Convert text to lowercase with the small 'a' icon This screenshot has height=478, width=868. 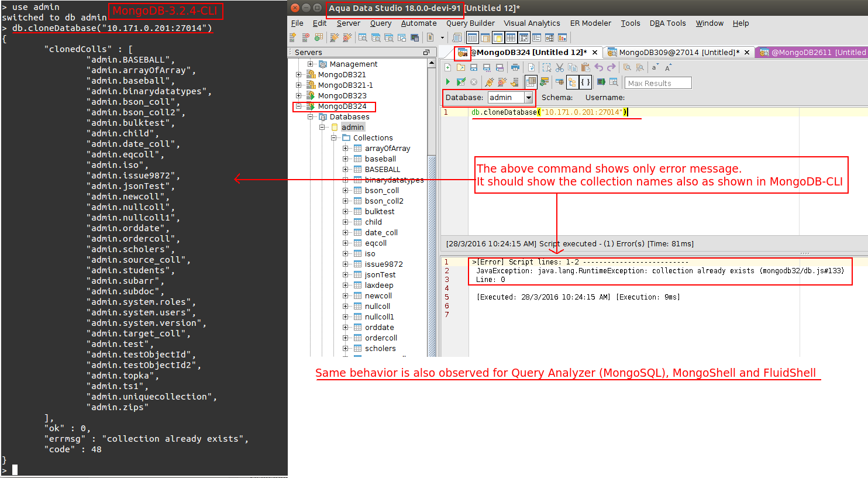click(x=655, y=67)
